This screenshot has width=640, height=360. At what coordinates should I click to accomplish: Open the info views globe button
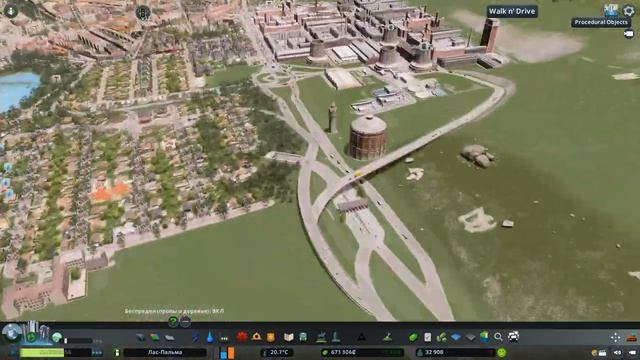[x=11, y=333]
